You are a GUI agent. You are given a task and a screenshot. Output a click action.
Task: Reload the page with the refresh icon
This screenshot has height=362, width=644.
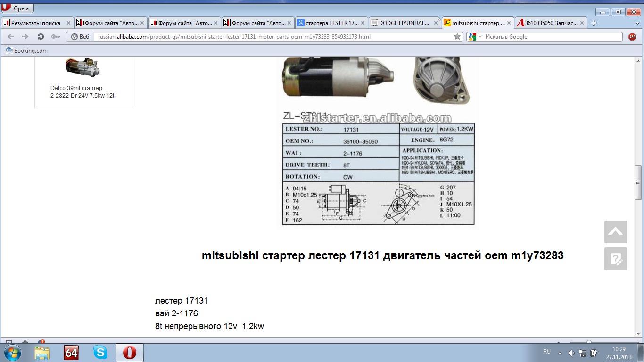[x=41, y=37]
